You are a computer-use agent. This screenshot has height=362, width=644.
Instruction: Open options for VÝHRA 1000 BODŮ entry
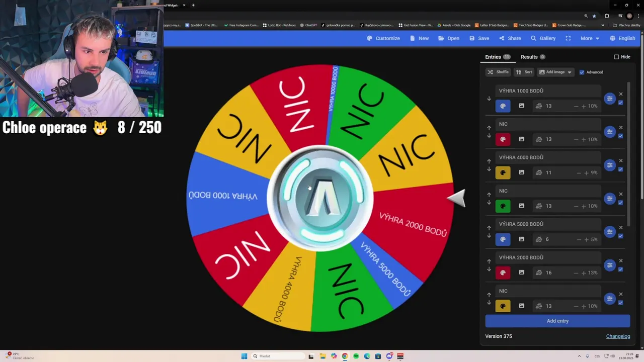610,99
